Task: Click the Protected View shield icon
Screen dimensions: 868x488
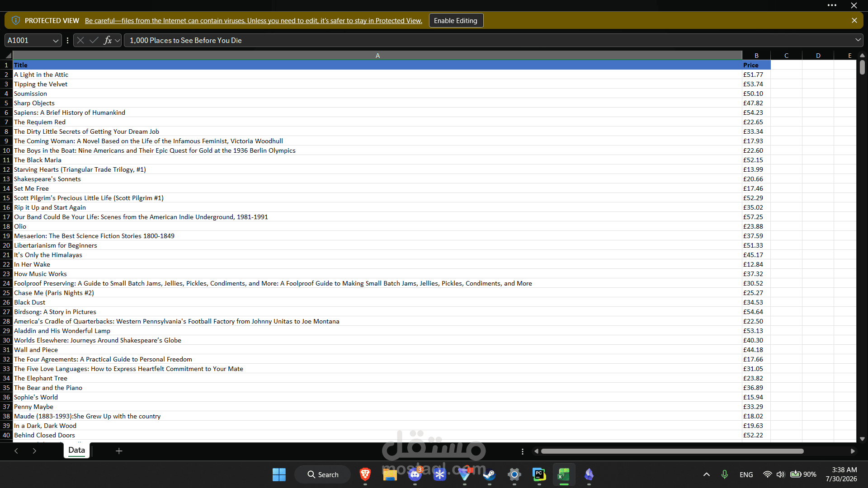Action: [16, 21]
